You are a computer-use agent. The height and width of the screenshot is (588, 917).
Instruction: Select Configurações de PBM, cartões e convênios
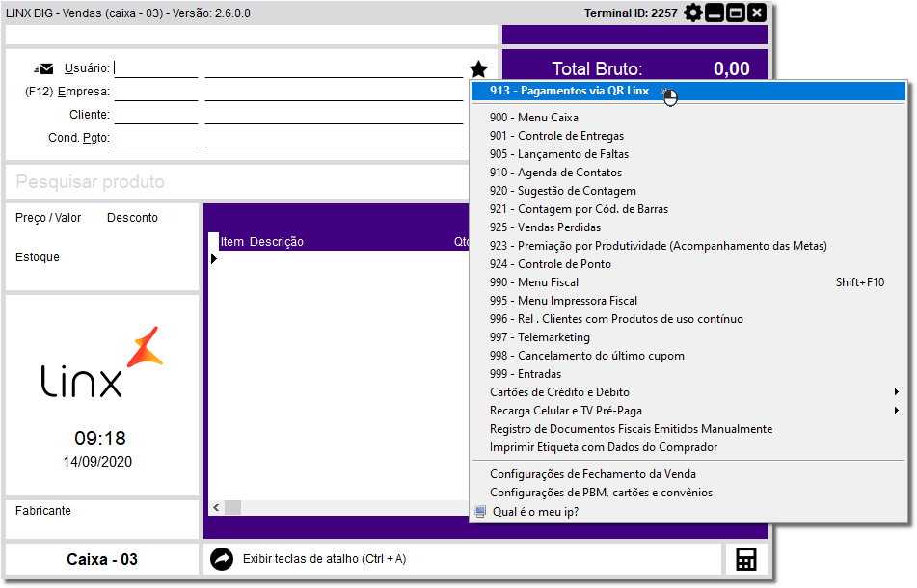point(688,493)
